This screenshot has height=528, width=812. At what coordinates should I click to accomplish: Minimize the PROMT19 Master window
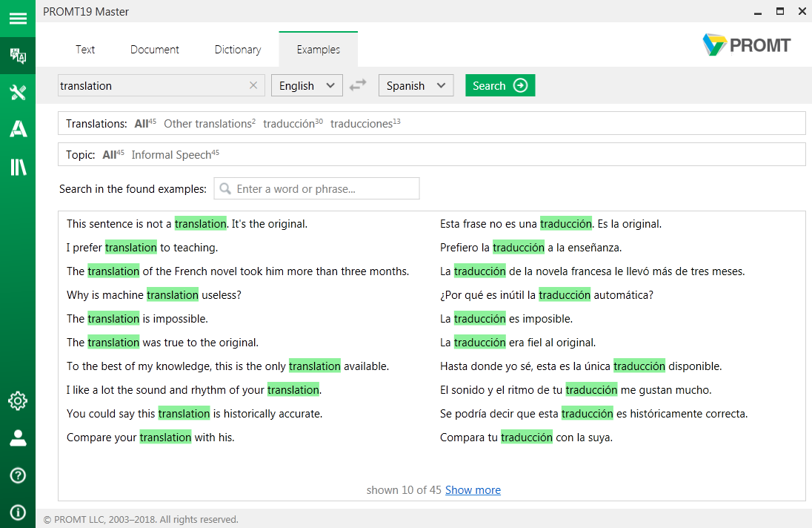[758, 11]
